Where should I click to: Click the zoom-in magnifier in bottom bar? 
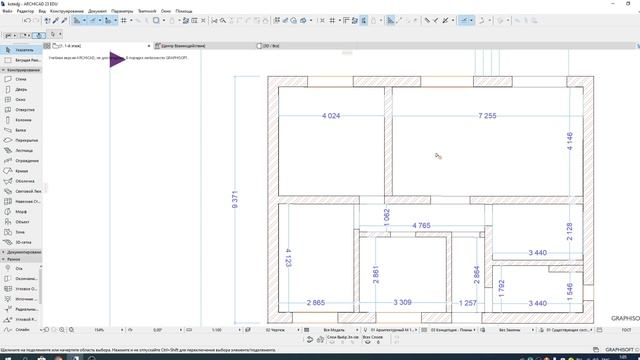(x=62, y=330)
